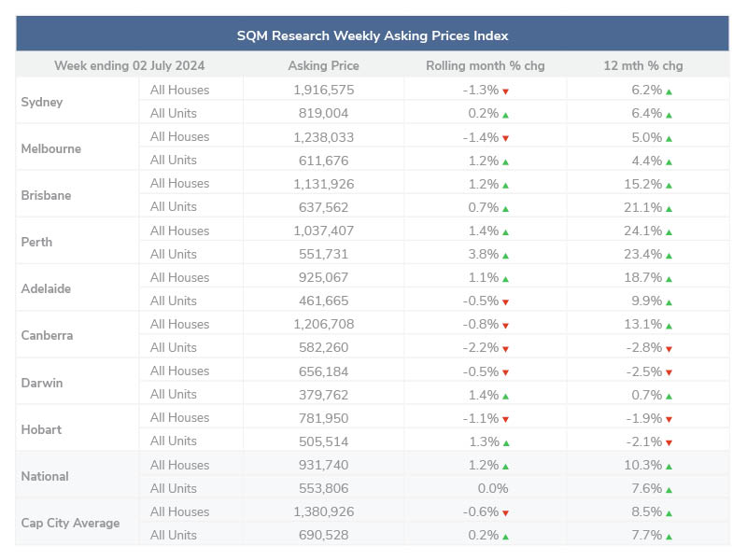Image resolution: width=747 pixels, height=560 pixels.
Task: Click Perth houses asking price 1,037,407
Action: 323,231
